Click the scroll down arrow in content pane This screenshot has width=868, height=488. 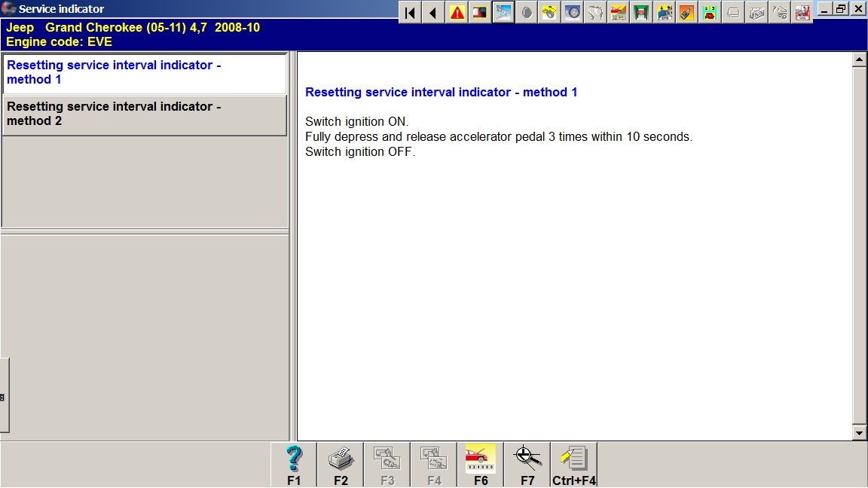coord(859,433)
